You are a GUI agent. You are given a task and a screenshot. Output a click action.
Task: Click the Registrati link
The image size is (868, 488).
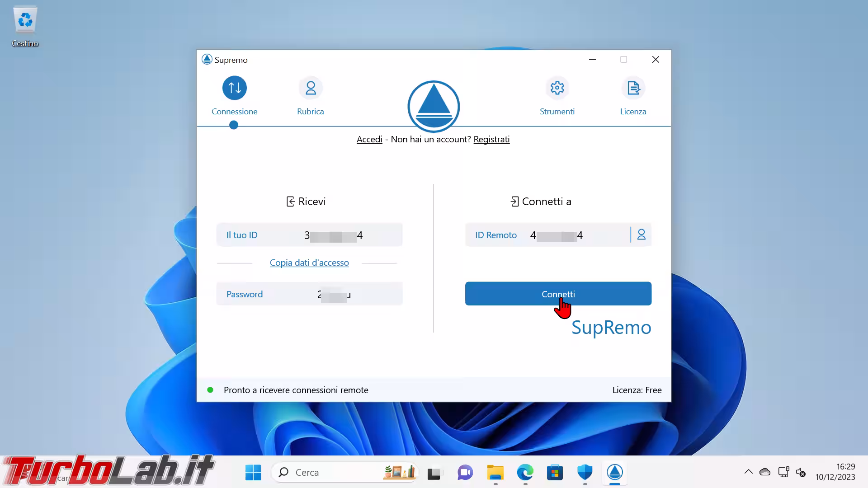(x=491, y=139)
